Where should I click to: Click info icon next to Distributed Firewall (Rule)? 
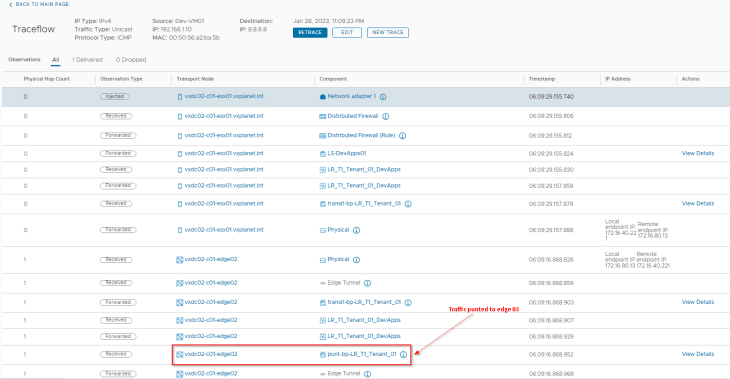pyautogui.click(x=402, y=136)
